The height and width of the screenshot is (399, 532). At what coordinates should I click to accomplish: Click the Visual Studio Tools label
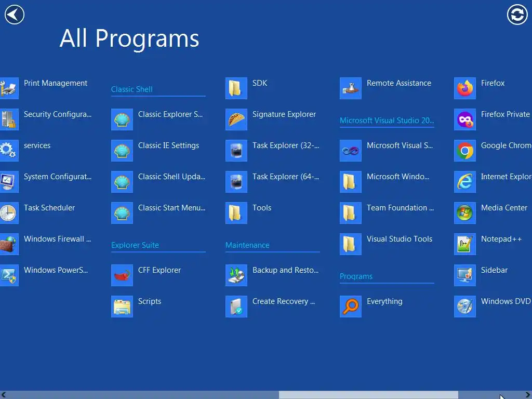(400, 239)
